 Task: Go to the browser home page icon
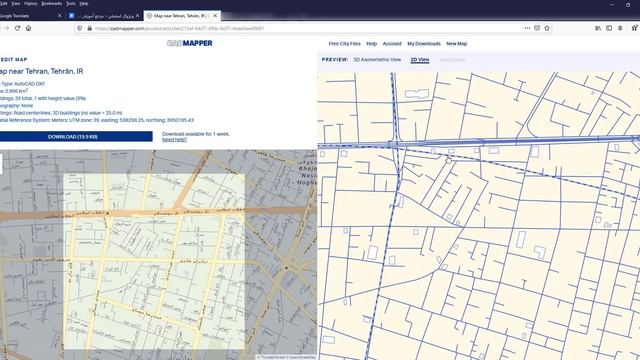(29, 28)
